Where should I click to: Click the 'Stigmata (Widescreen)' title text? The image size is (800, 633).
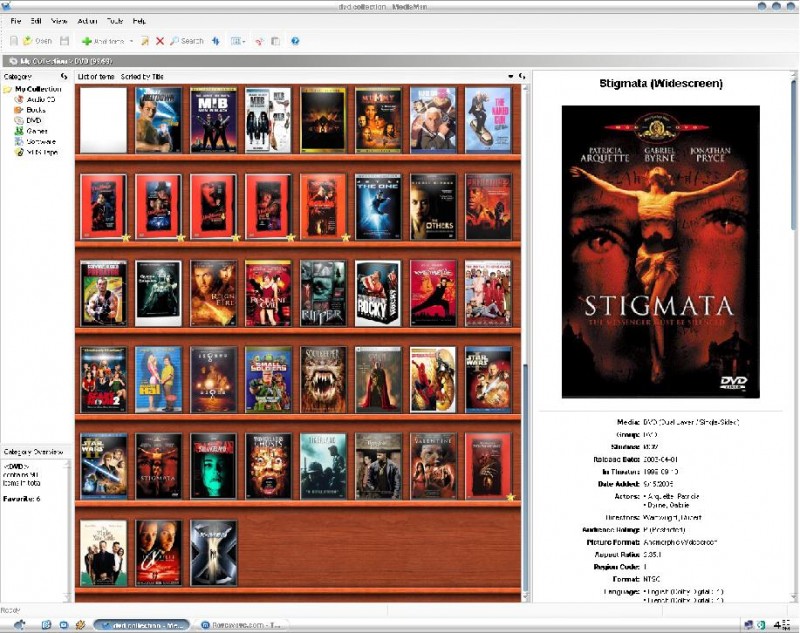click(661, 84)
